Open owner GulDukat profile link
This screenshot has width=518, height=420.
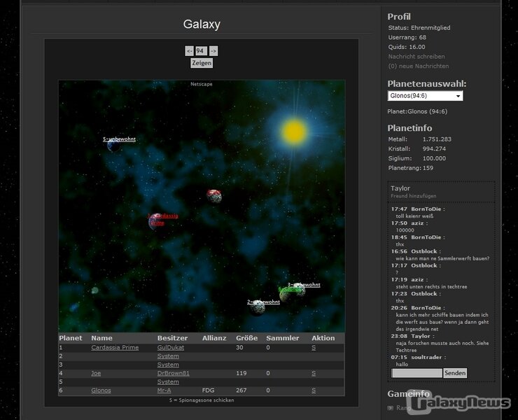point(171,347)
